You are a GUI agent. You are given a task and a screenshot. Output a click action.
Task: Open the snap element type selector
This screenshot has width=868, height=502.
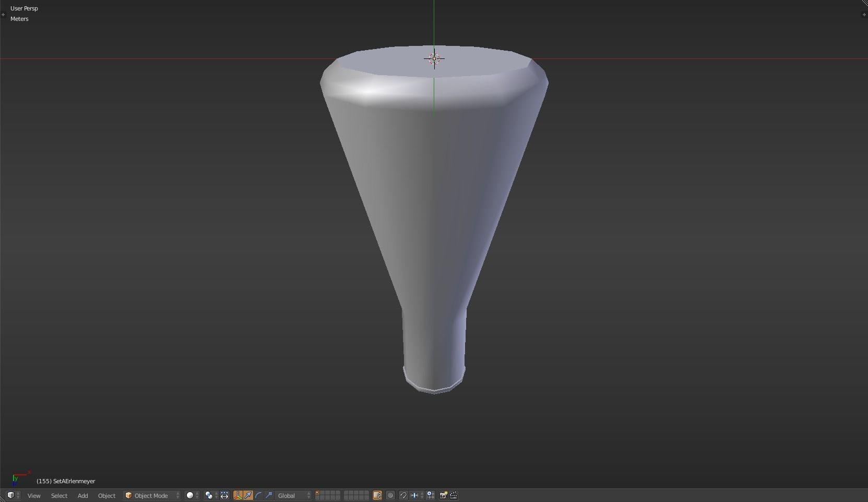pos(417,495)
